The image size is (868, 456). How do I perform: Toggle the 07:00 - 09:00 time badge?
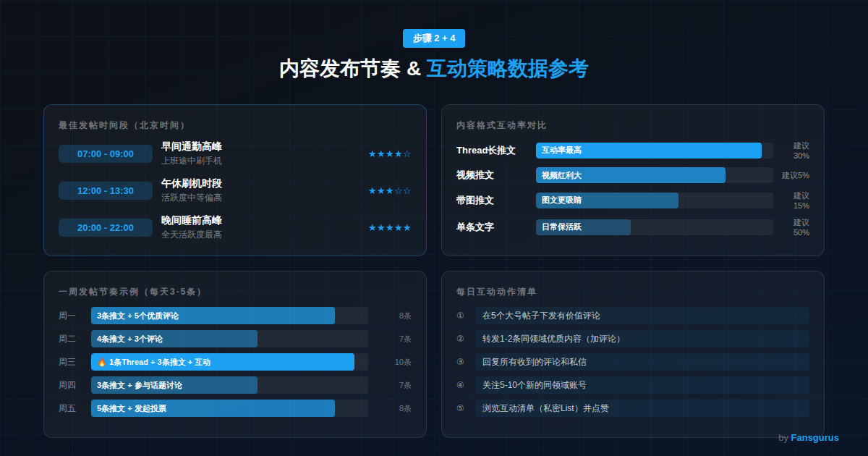106,153
